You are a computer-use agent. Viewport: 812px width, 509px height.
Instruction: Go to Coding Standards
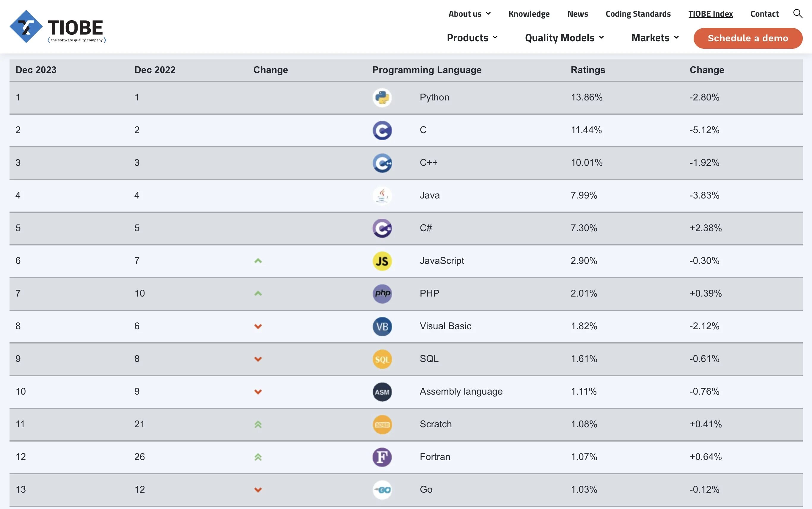point(638,14)
